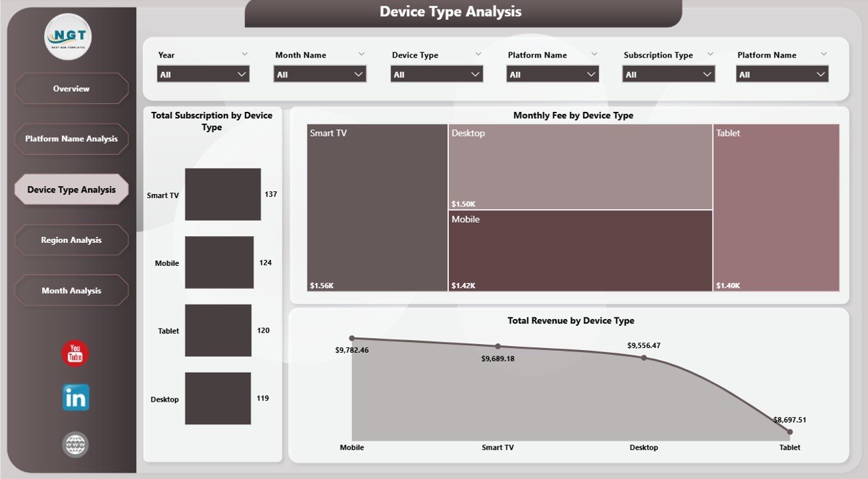Navigate to the Overview page
The height and width of the screenshot is (479, 868).
[71, 88]
